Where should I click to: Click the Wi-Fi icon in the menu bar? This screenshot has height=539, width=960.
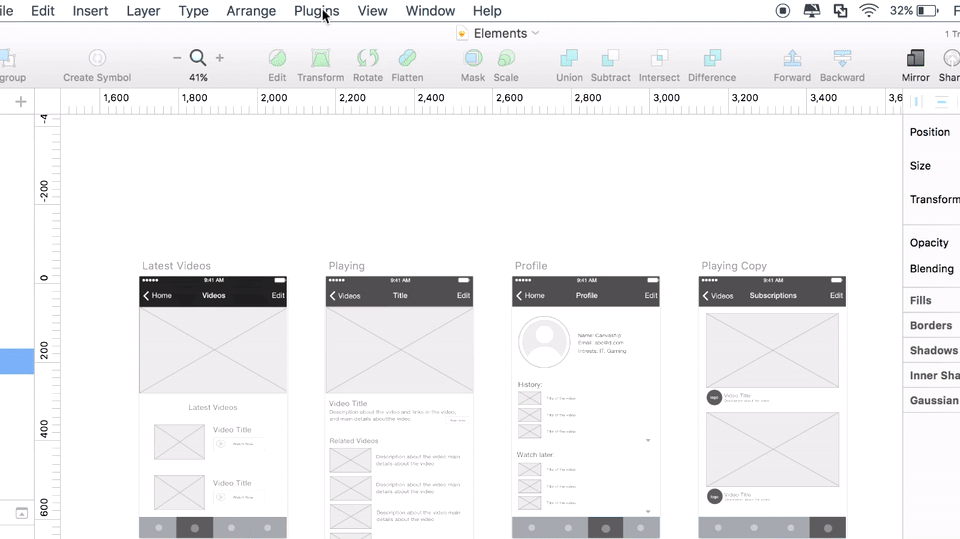[x=869, y=11]
